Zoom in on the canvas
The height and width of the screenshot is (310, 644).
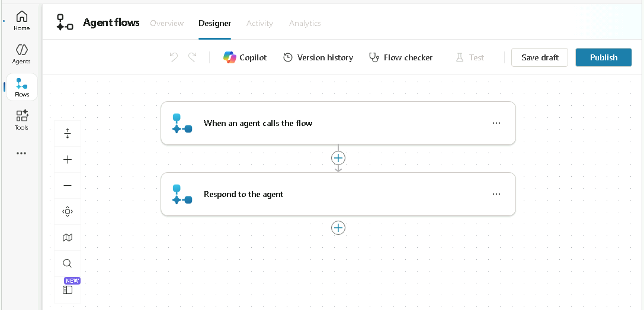tap(68, 160)
